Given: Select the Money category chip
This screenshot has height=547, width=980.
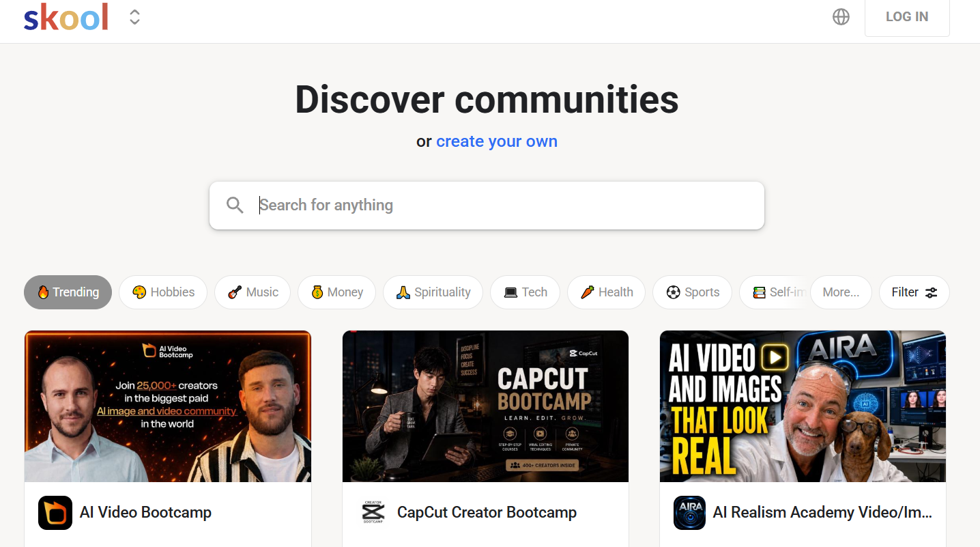Looking at the screenshot, I should [x=336, y=292].
